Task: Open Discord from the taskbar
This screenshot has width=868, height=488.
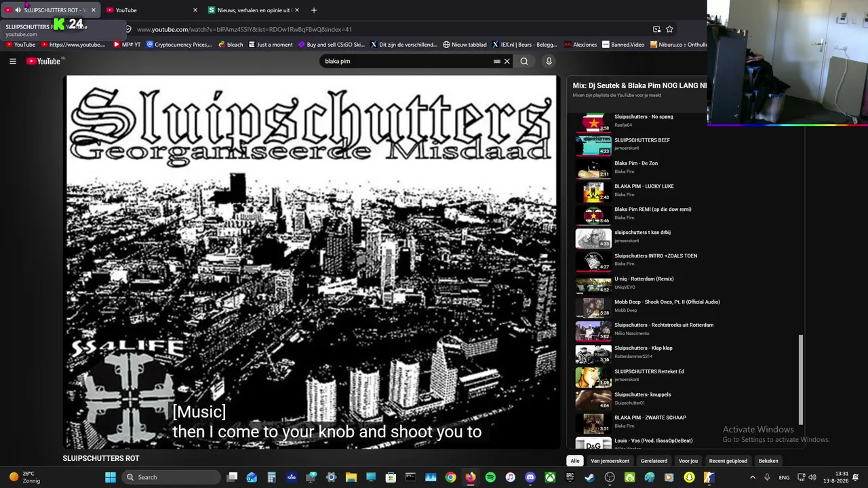Action: tap(530, 477)
